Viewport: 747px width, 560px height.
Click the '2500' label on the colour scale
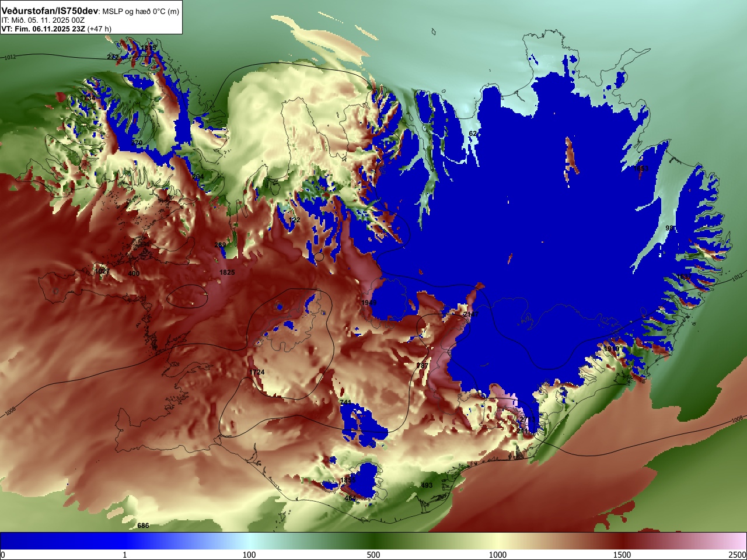(x=737, y=555)
